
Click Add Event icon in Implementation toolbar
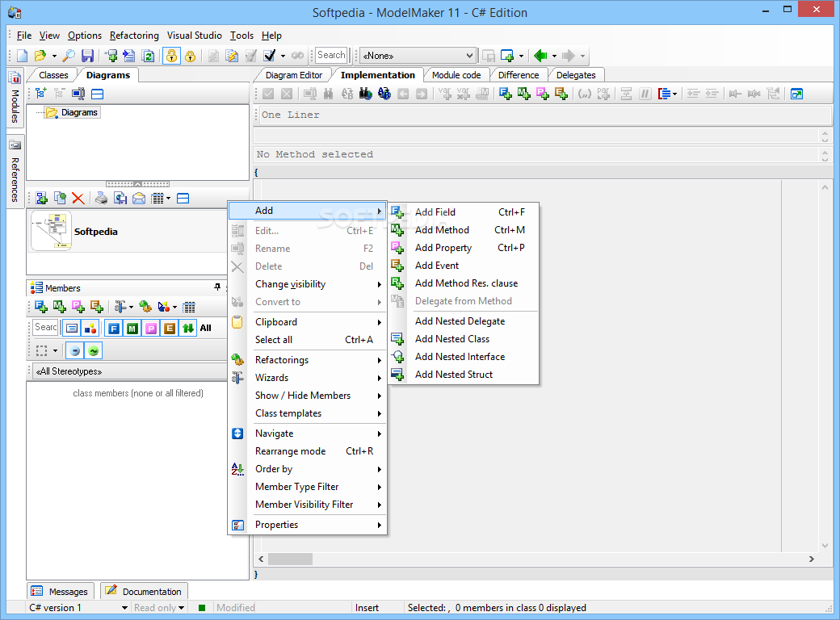click(x=561, y=94)
